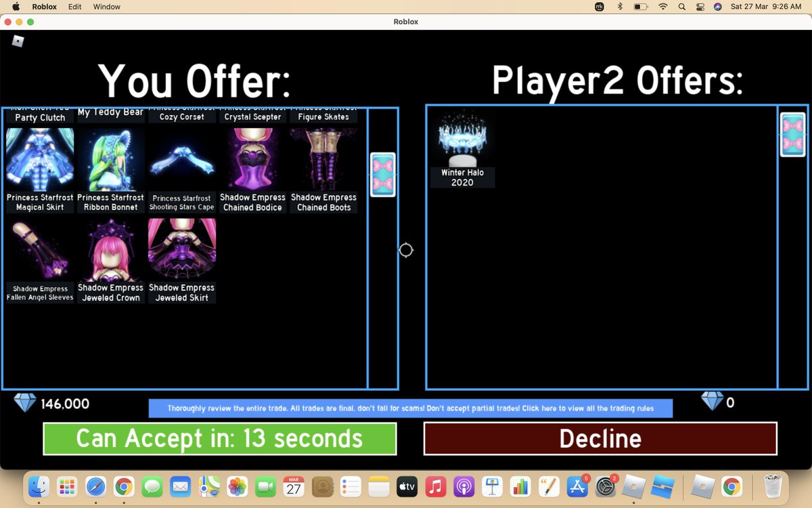Click the battery status icon
This screenshot has height=508, width=812.
click(x=640, y=7)
